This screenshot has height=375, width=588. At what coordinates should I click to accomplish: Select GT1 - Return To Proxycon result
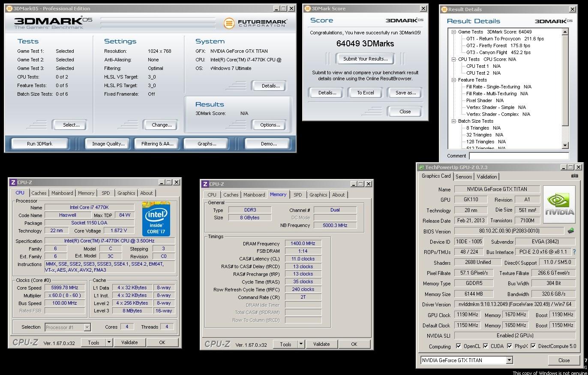pos(505,39)
